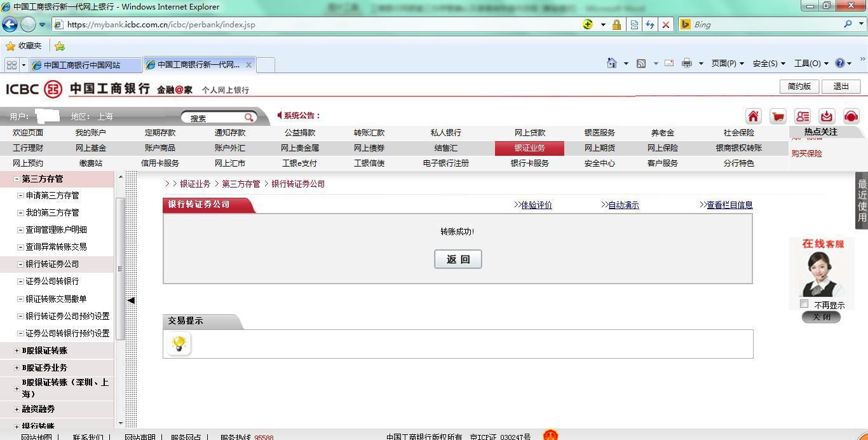Open the 安全(S) dropdown menu

(x=769, y=63)
